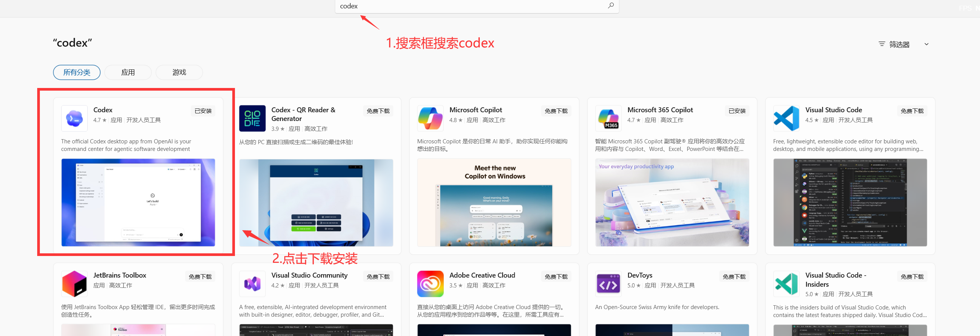The width and height of the screenshot is (980, 336).
Task: Select the 所有分类 category tab
Action: (77, 72)
